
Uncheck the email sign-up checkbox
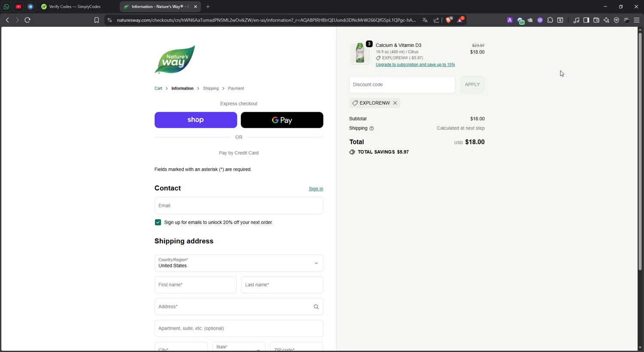[158, 222]
